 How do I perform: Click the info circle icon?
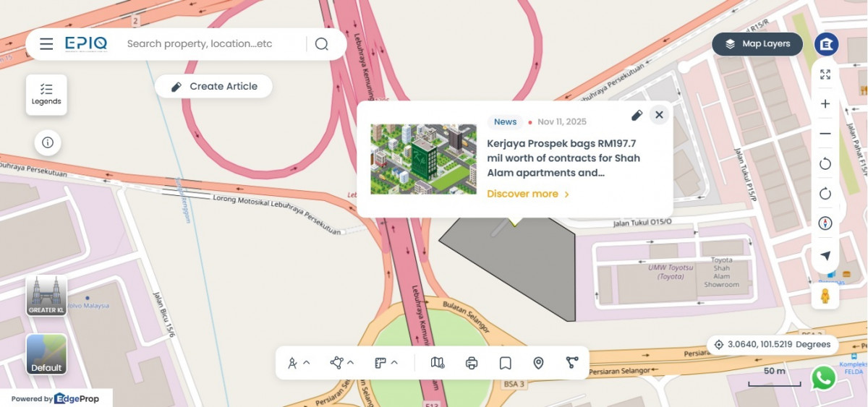coord(48,142)
